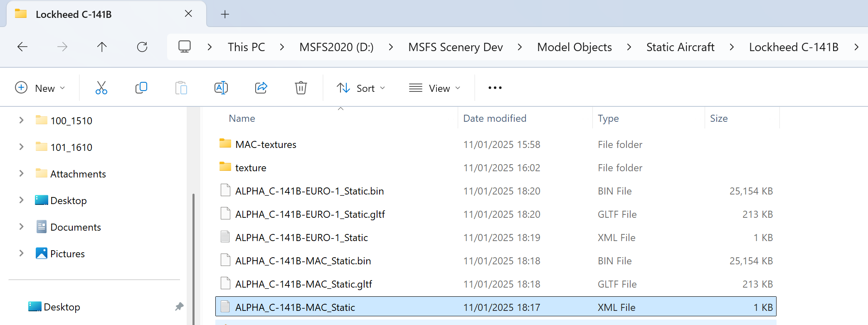
Task: Click the ALPHA_C-141B-EURO-1_Static.gltf file icon
Action: pos(225,214)
